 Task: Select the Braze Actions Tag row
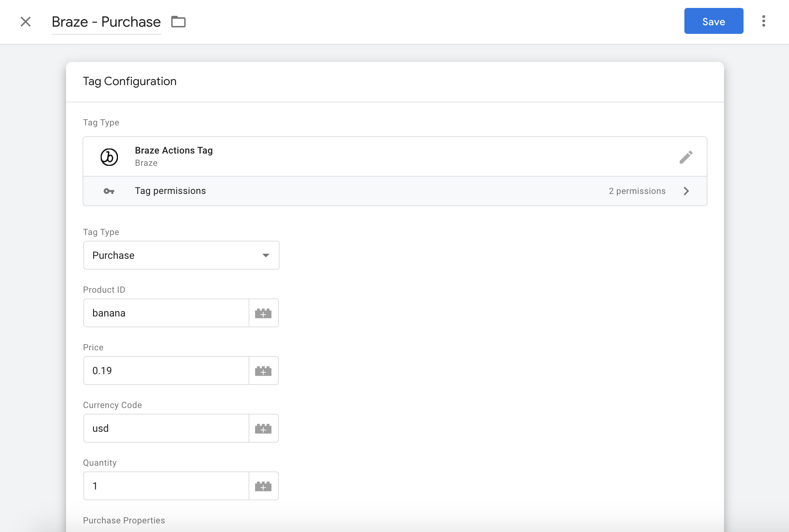(395, 157)
